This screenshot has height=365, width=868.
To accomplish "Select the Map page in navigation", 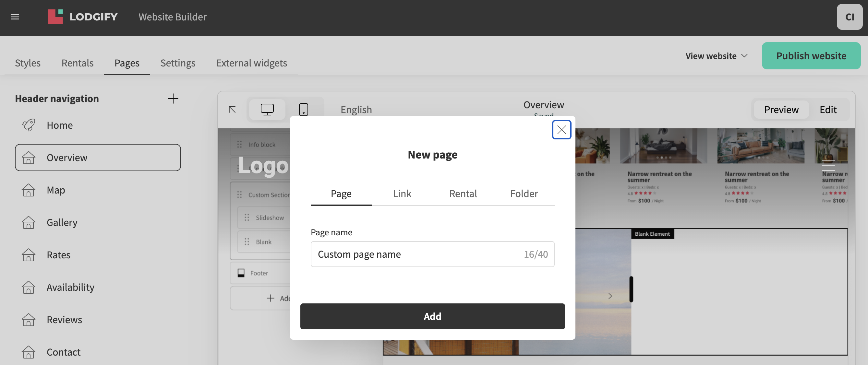I will 98,190.
